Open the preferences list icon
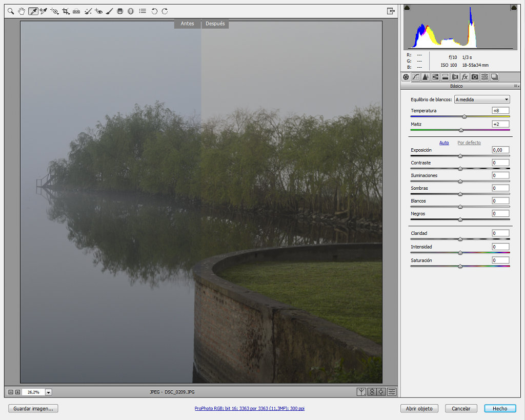525x420 pixels. coord(143,11)
